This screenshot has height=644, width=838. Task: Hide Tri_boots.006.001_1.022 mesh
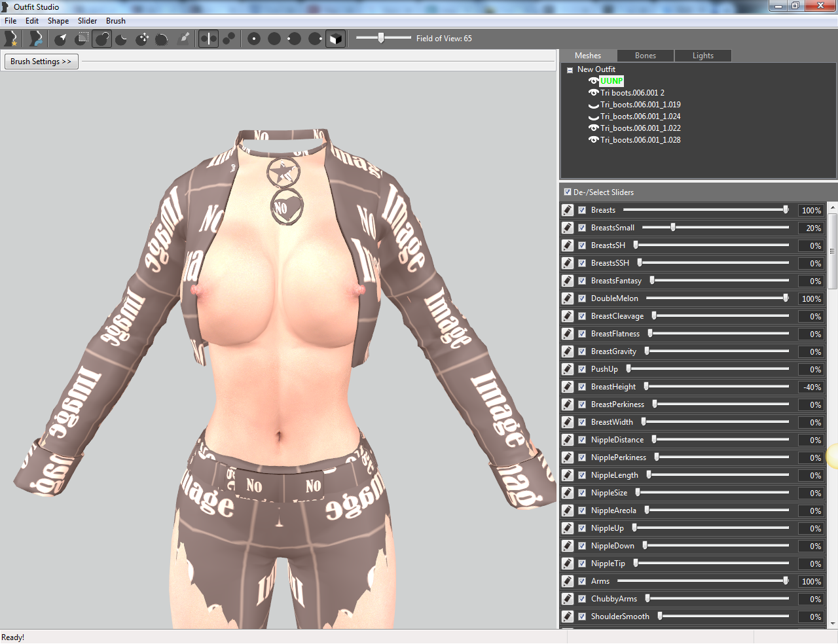point(594,128)
